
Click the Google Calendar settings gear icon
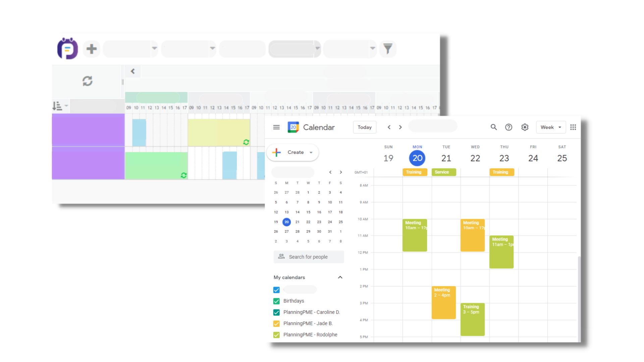[x=525, y=128]
